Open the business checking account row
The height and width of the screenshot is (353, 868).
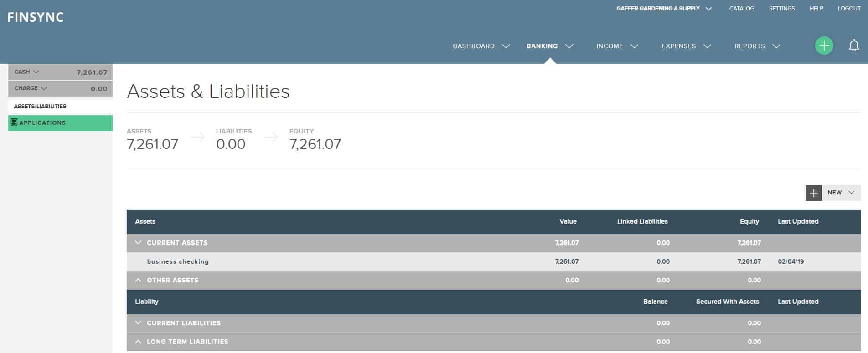point(494,261)
